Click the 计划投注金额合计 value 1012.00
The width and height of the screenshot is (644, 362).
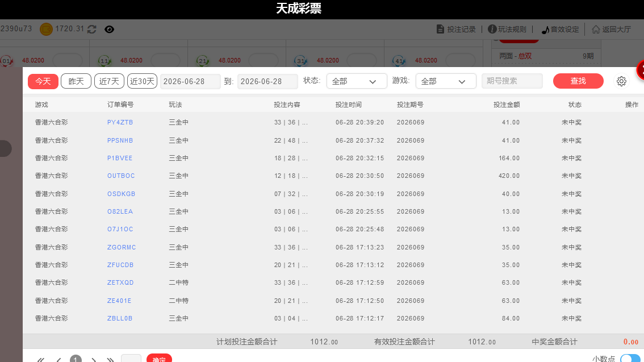tap(324, 342)
